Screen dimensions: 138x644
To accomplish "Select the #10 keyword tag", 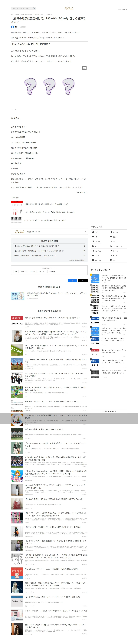I will click(16, 272).
